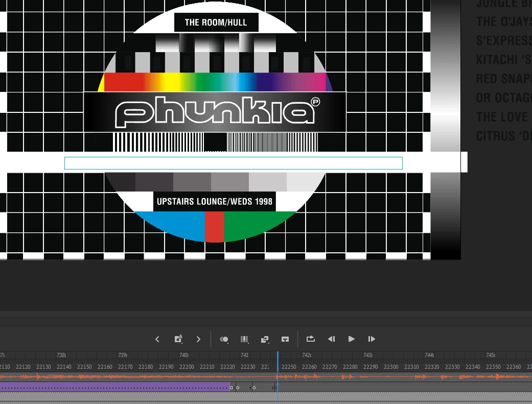The image size is (532, 404).
Task: Select the keyframe at the end of the purple span
Action: click(x=232, y=387)
